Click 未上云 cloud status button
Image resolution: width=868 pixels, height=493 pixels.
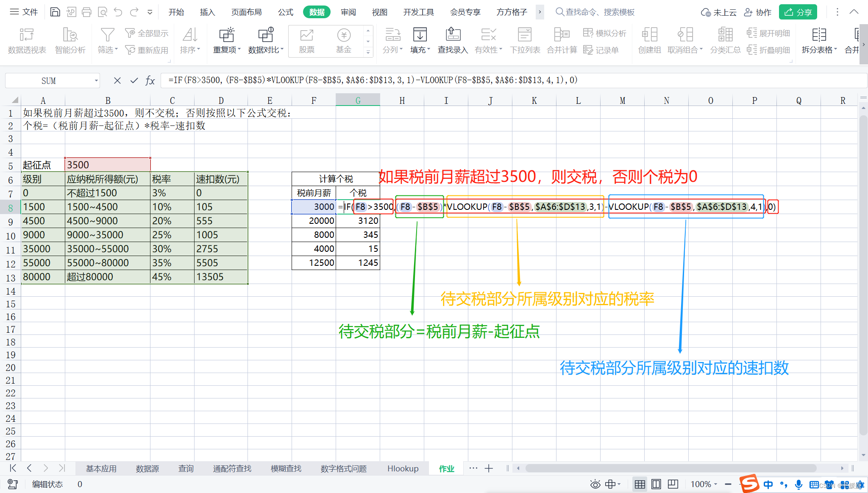pyautogui.click(x=719, y=12)
